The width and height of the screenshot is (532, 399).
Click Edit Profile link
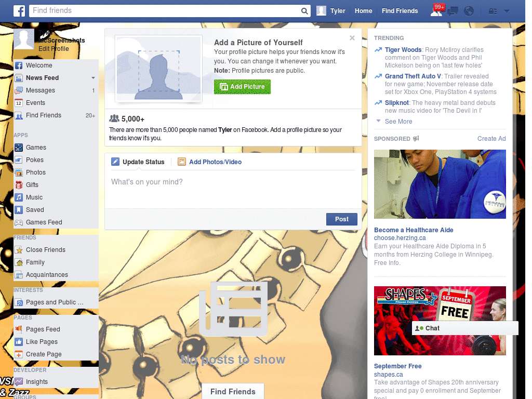[54, 49]
